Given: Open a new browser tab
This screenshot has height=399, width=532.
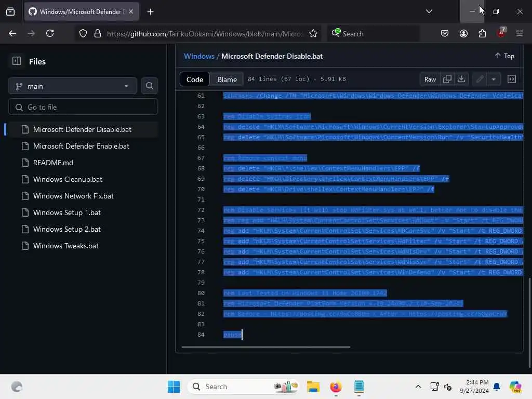Looking at the screenshot, I should point(150,12).
